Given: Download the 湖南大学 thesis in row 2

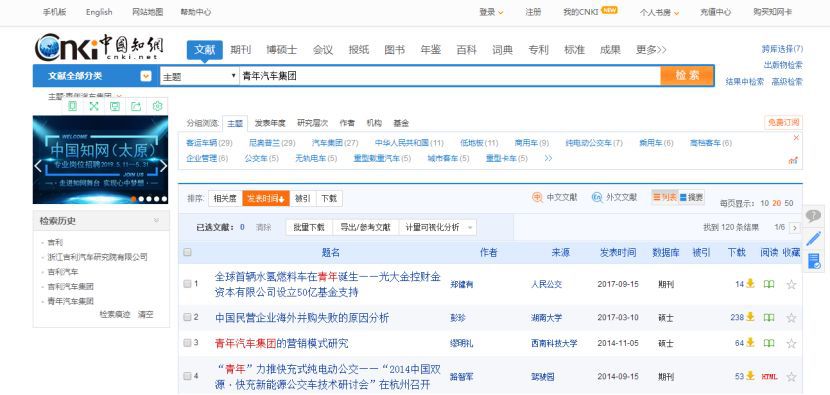Looking at the screenshot, I should 750,317.
